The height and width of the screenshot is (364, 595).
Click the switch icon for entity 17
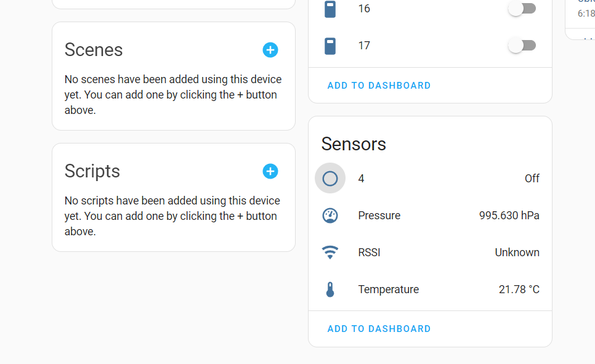click(330, 46)
